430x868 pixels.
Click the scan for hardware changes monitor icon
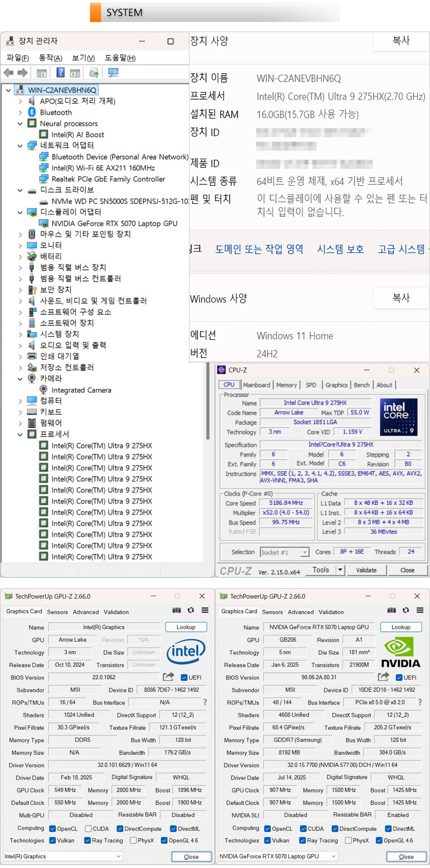click(113, 73)
